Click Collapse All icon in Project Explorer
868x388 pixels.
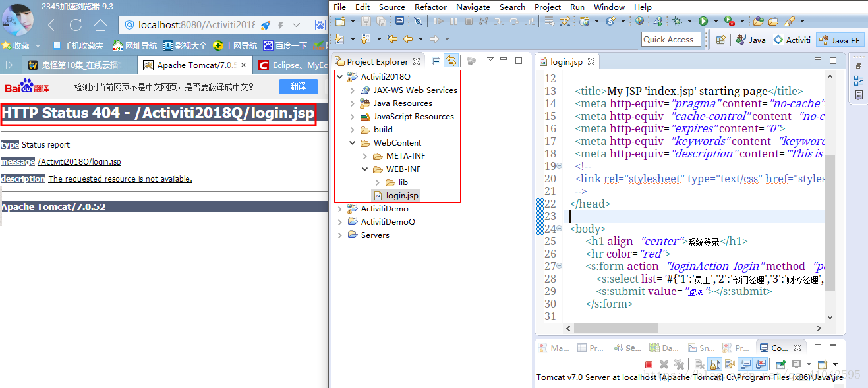[436, 61]
